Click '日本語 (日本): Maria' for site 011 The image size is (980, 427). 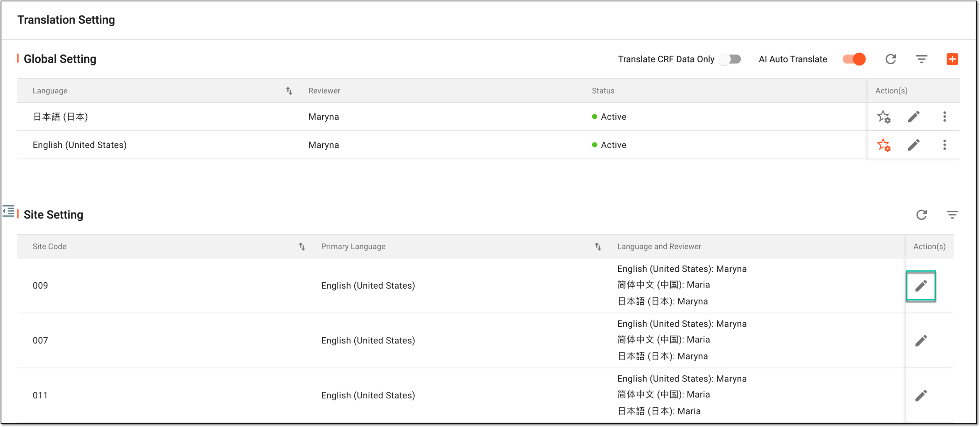[x=659, y=411]
